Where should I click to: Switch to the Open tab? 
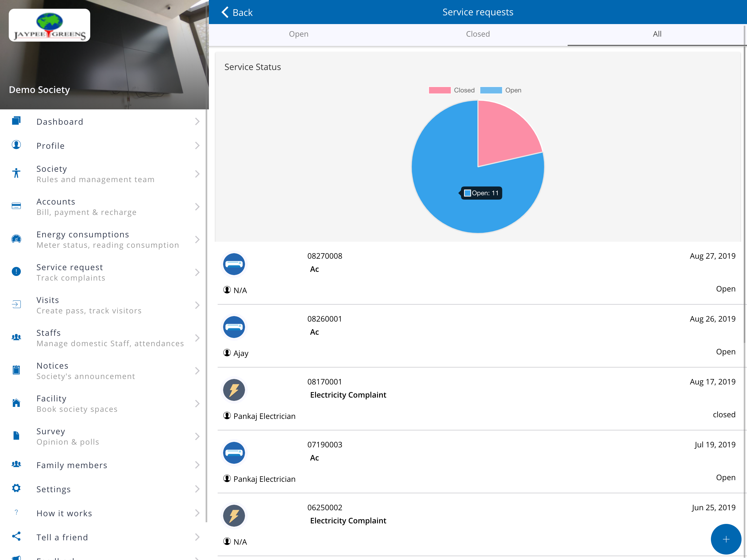tap(299, 34)
